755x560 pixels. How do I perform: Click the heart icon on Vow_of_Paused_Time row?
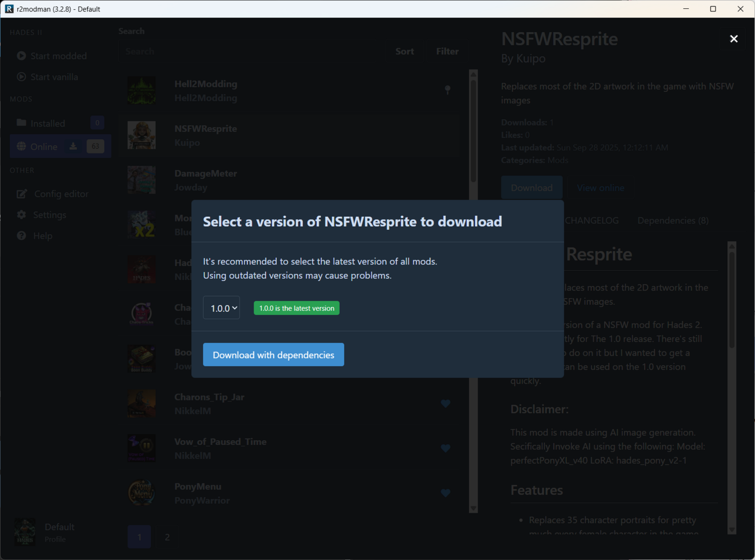[445, 448]
